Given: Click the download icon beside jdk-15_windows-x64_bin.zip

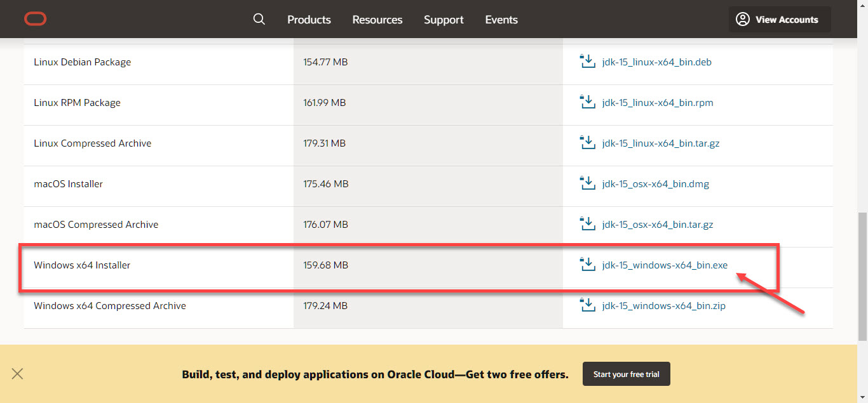Looking at the screenshot, I should tap(587, 306).
